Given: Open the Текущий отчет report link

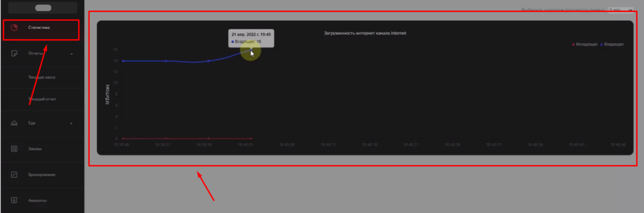Looking at the screenshot, I should click(x=42, y=99).
